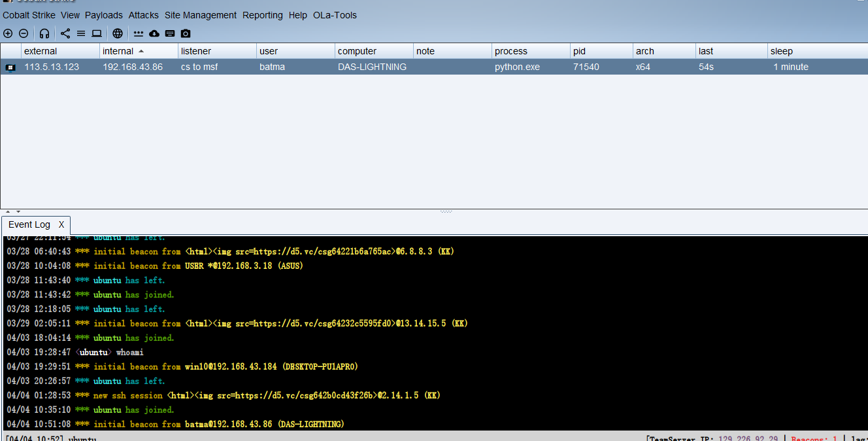Click the connect to team server plus icon
The image size is (868, 441).
tap(8, 33)
